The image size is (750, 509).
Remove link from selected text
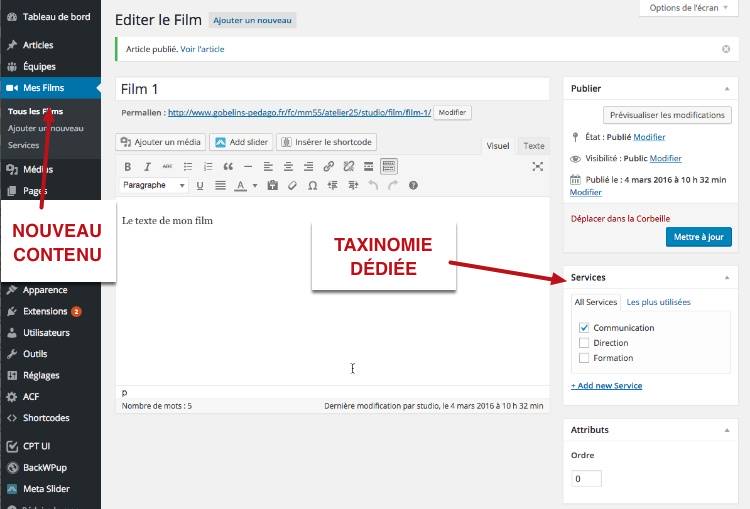(348, 166)
